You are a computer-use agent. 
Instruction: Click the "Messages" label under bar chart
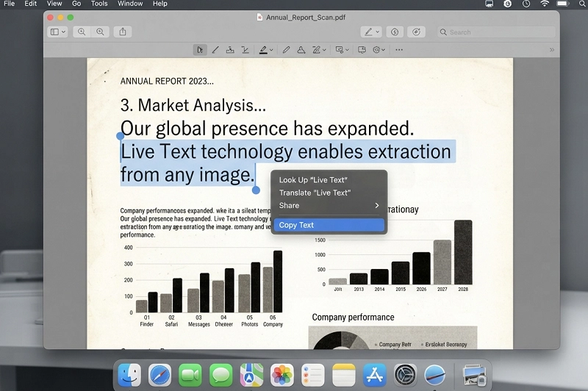coord(198,324)
